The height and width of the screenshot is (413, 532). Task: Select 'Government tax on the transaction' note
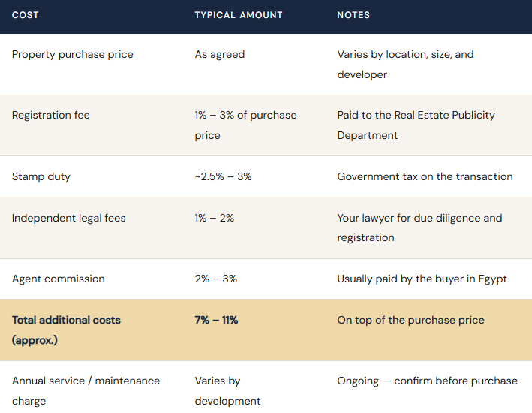[425, 176]
